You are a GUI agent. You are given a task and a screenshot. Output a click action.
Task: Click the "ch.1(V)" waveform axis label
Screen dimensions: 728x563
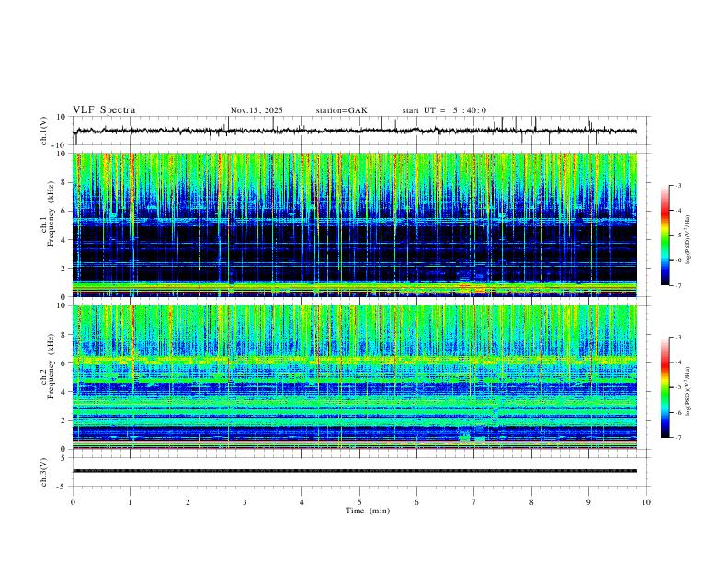43,131
